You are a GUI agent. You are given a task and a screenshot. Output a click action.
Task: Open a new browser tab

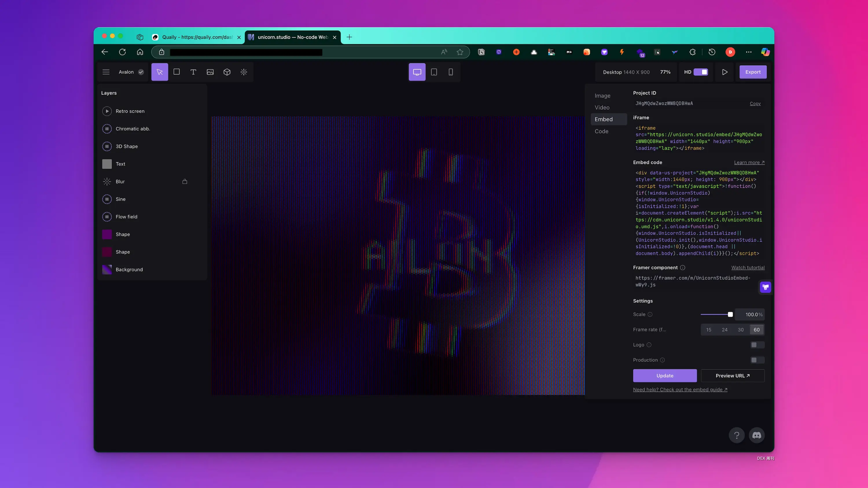point(350,37)
